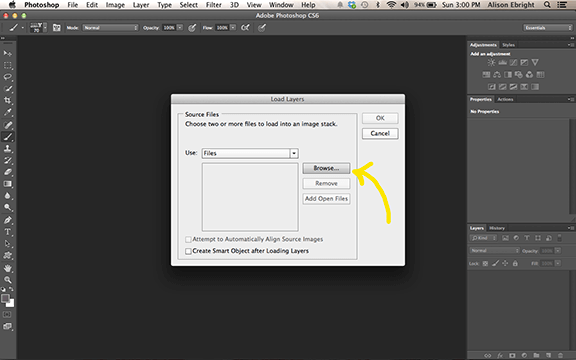Select the Dodge tool
Image resolution: width=576 pixels, height=360 pixels.
pyautogui.click(x=7, y=208)
